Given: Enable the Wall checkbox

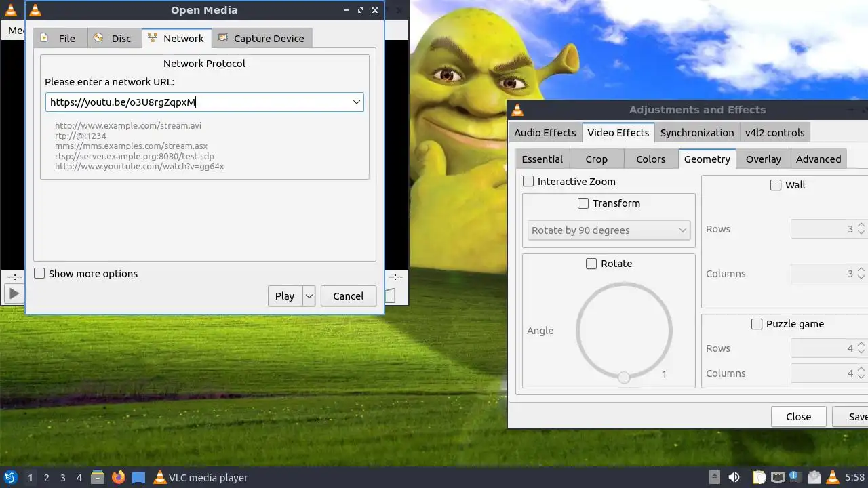Looking at the screenshot, I should pos(776,184).
